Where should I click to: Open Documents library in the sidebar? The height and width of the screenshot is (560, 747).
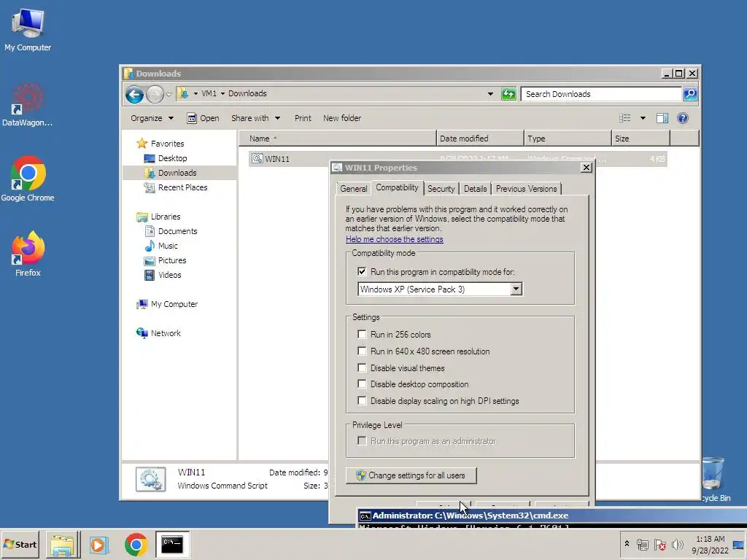click(x=178, y=231)
